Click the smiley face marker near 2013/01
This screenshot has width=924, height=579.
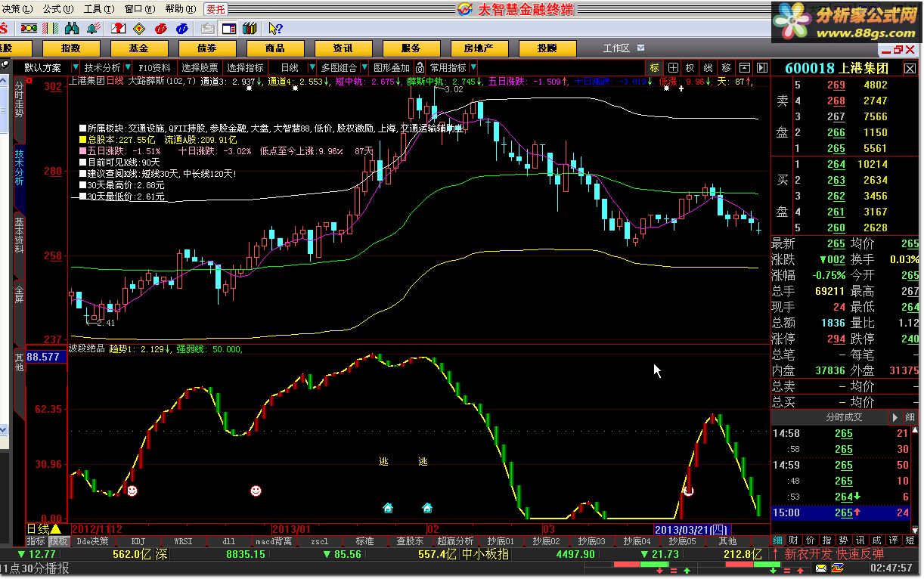(x=256, y=491)
